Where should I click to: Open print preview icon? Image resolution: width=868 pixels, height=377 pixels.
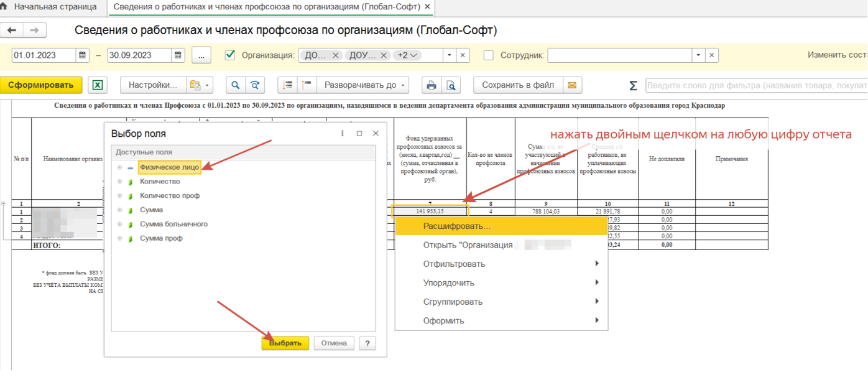click(451, 85)
